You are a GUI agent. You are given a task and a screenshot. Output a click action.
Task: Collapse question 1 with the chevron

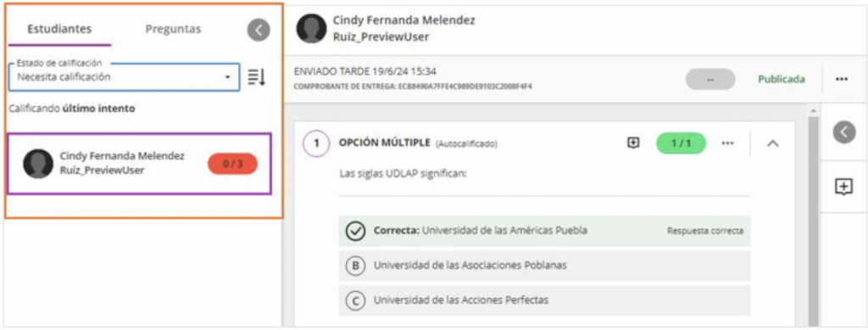point(773,143)
